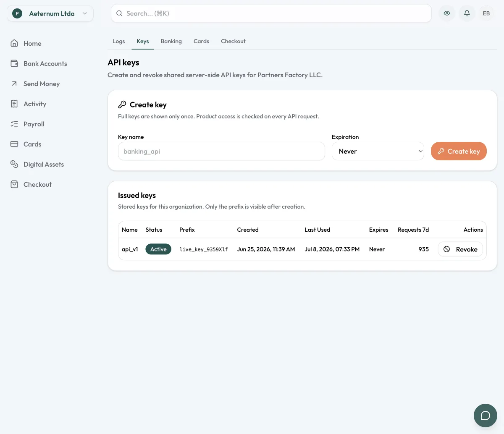
Task: Open Digital Assets from sidebar
Action: coord(44,164)
